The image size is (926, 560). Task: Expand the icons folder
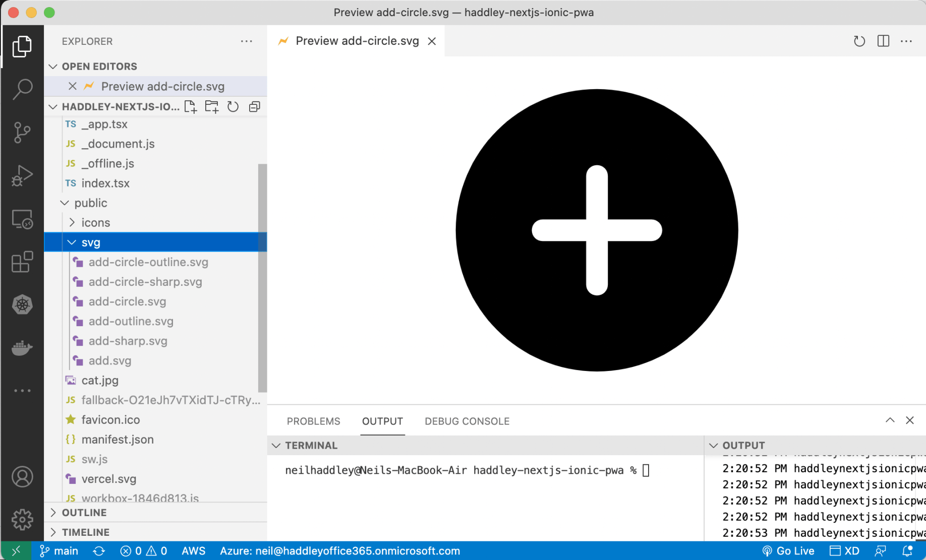coord(72,223)
